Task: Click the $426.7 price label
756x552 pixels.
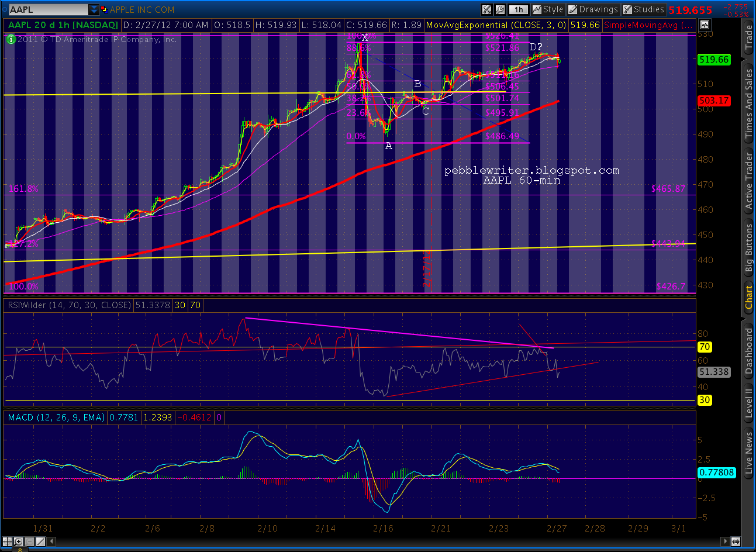Action: pyautogui.click(x=670, y=287)
